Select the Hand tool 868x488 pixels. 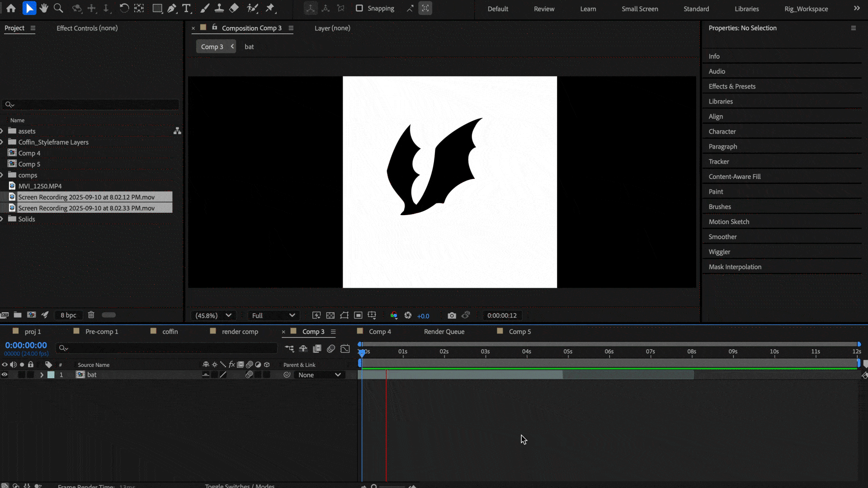click(x=44, y=8)
